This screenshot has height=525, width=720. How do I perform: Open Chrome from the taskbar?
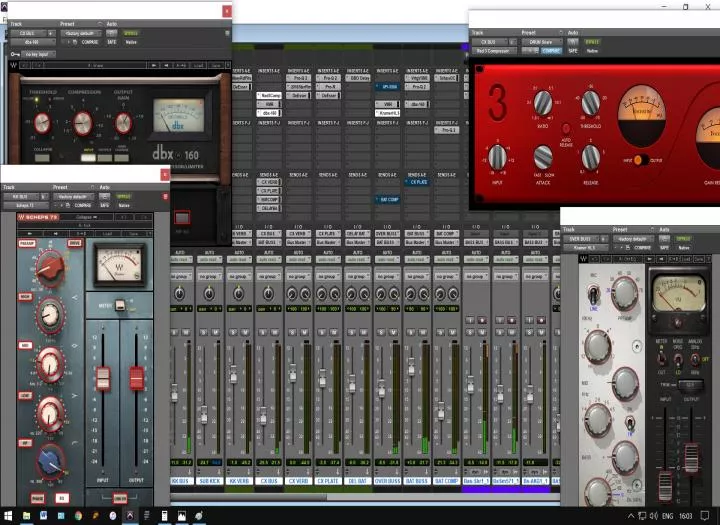tap(78, 516)
